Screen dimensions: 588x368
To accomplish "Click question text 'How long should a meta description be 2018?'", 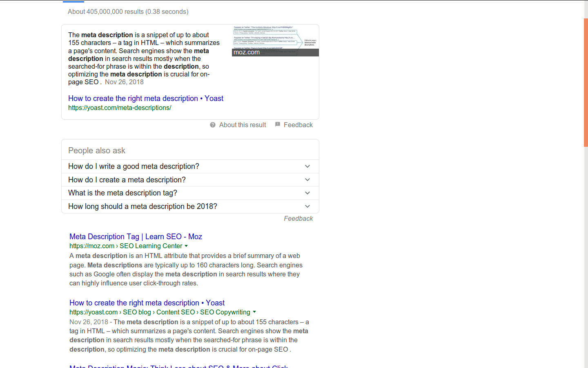I will 143,206.
